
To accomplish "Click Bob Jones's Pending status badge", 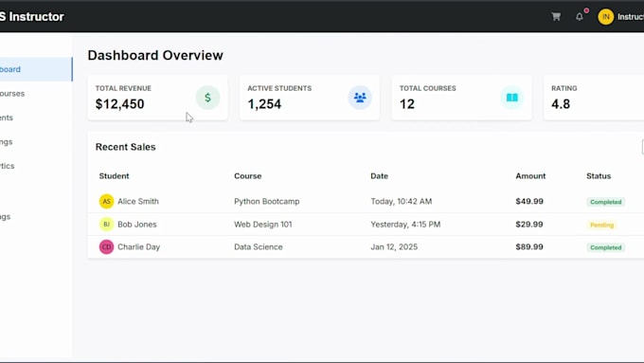I will tap(601, 225).
